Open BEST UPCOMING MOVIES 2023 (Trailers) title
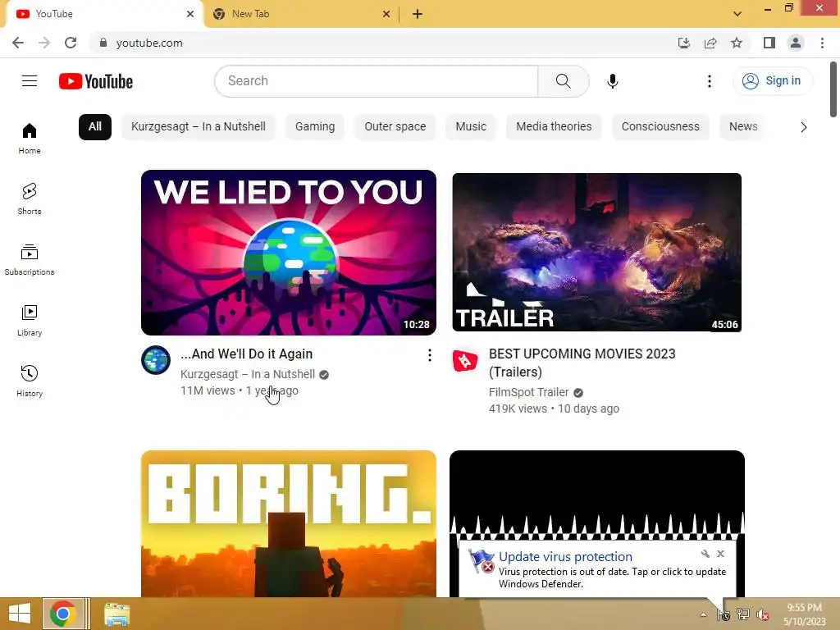This screenshot has width=840, height=630. 582,363
